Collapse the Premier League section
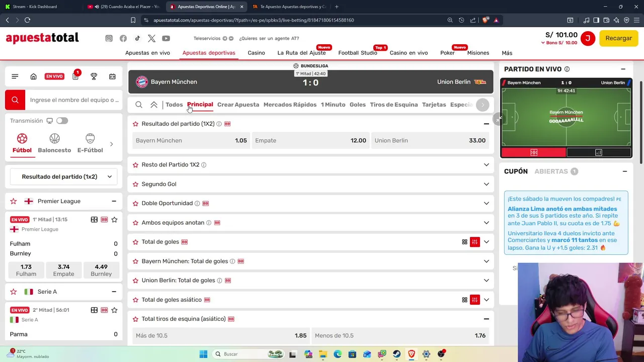The image size is (644, 362). click(x=114, y=201)
